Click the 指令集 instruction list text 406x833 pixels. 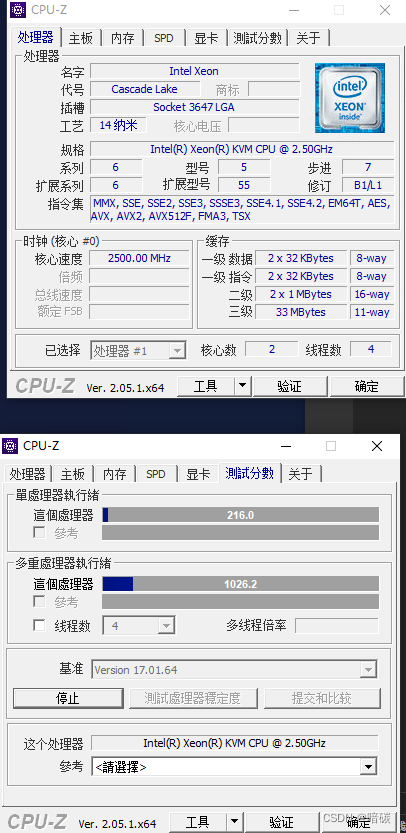point(242,209)
